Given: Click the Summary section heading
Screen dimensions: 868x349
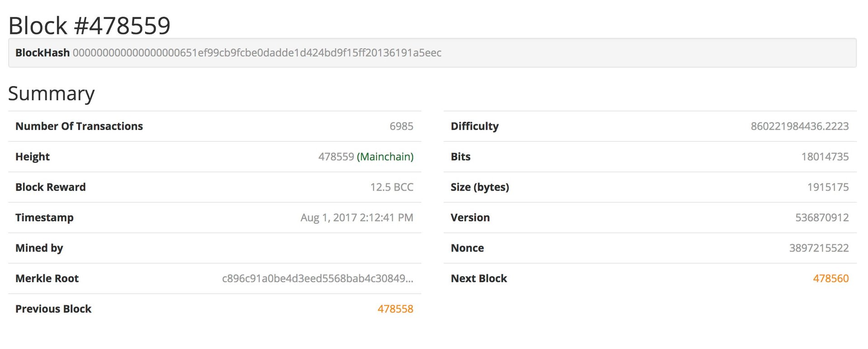Looking at the screenshot, I should tap(52, 93).
